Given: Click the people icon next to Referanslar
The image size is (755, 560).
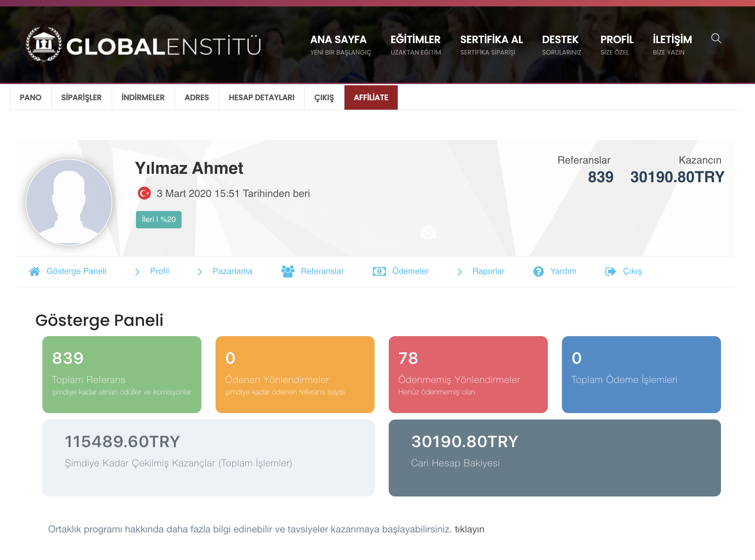Looking at the screenshot, I should coord(287,271).
